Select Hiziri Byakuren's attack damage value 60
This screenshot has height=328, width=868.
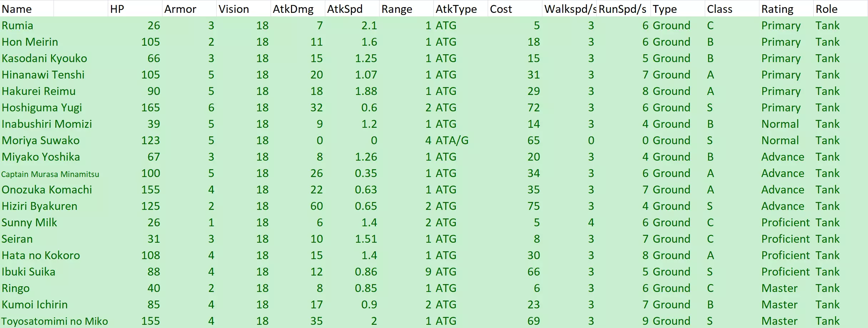(x=316, y=206)
